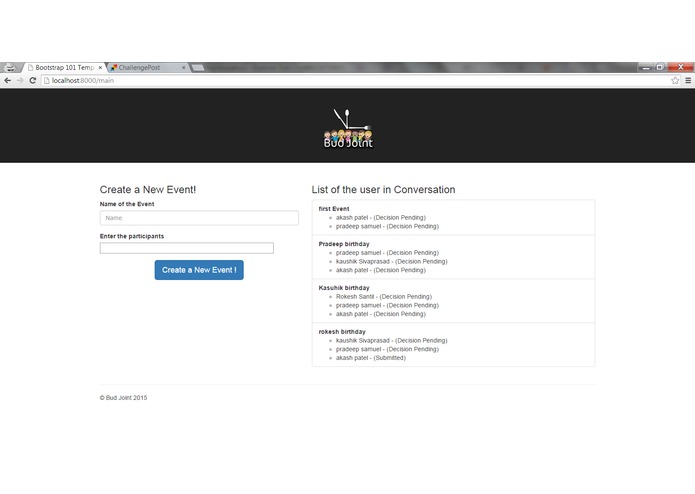Close the Bootstrap 101 Template tab

point(100,68)
